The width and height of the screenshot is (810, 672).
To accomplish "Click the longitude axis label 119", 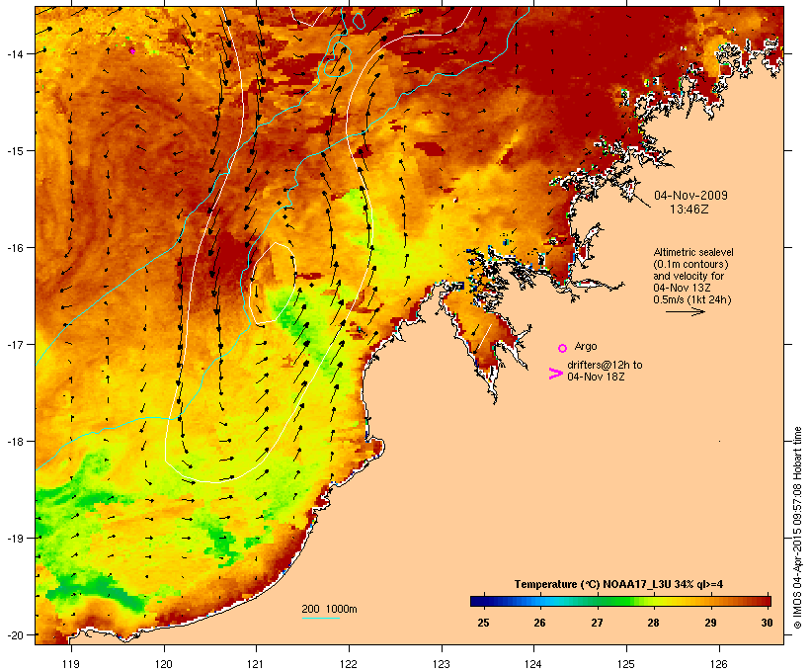I will click(71, 664).
